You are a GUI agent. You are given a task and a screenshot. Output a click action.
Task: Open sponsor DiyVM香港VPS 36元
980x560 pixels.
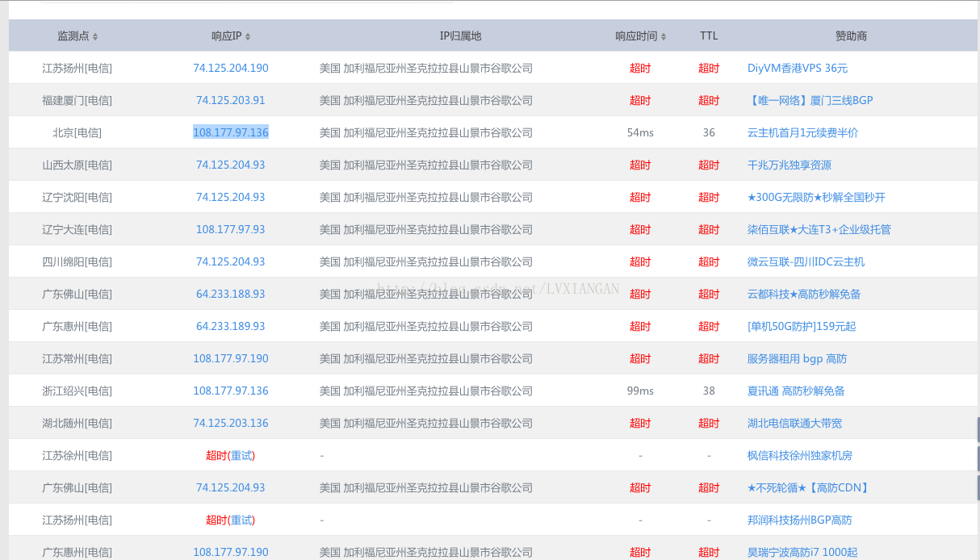point(798,68)
